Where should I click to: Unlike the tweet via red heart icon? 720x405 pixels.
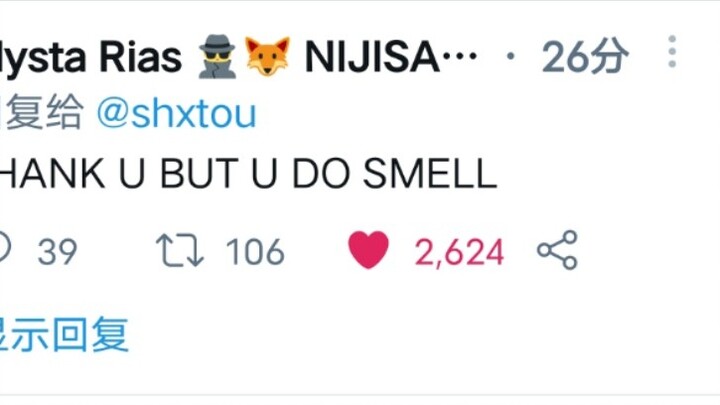[x=368, y=250]
